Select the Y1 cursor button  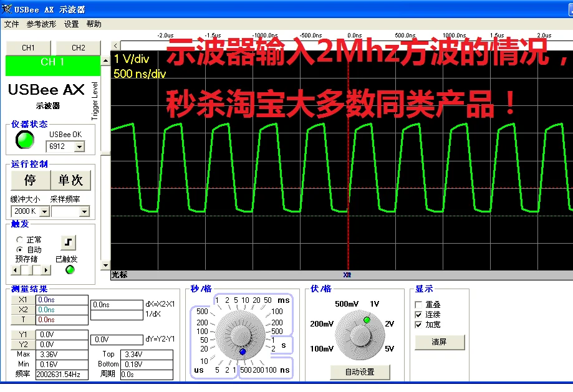(x=23, y=334)
